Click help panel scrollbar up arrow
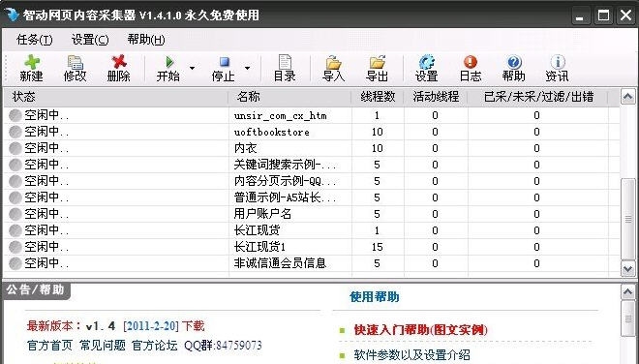The image size is (639, 364). [628, 291]
